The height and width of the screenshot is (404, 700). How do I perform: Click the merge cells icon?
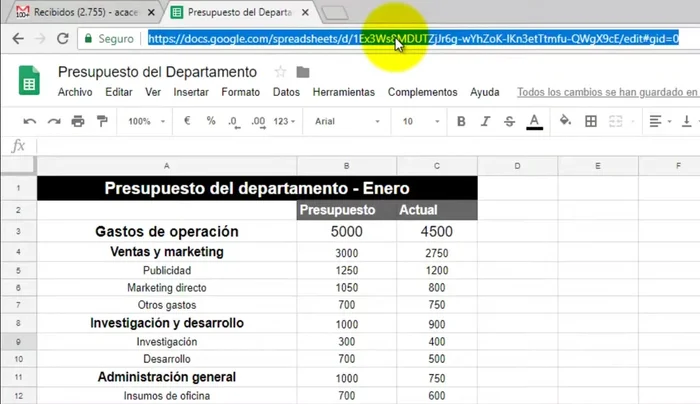click(616, 121)
